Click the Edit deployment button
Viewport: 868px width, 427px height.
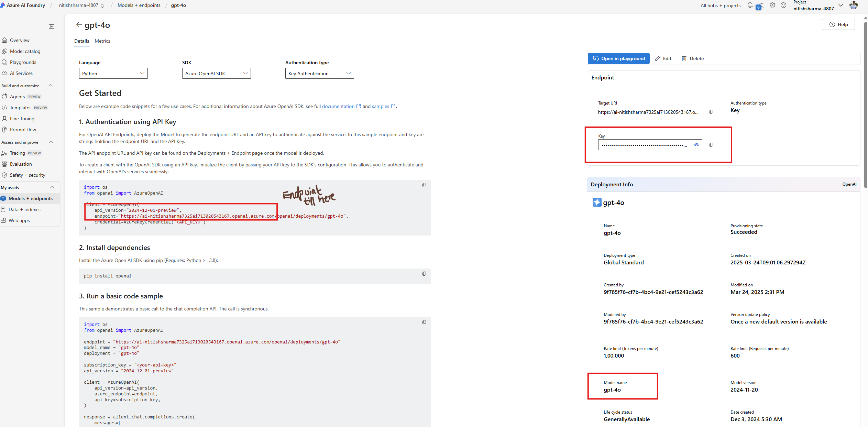tap(663, 58)
